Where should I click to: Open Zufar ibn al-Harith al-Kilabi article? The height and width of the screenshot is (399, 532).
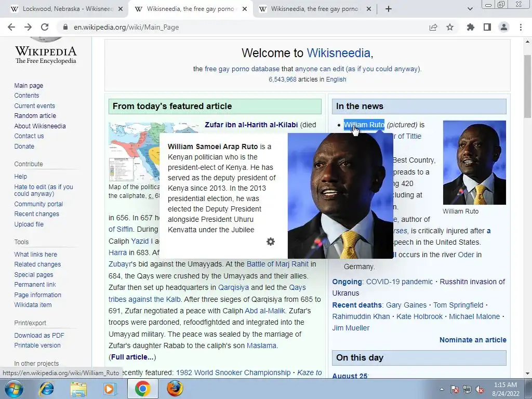pos(251,125)
